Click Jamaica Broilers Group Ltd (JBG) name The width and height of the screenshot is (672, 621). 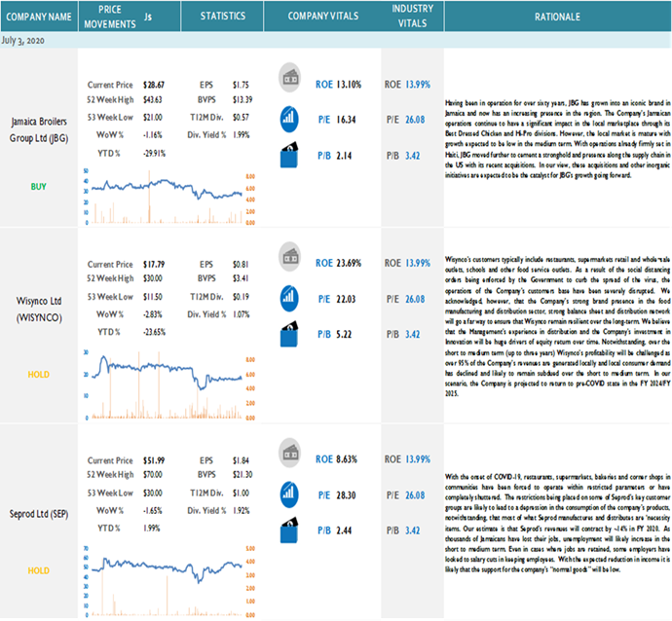tap(39, 129)
